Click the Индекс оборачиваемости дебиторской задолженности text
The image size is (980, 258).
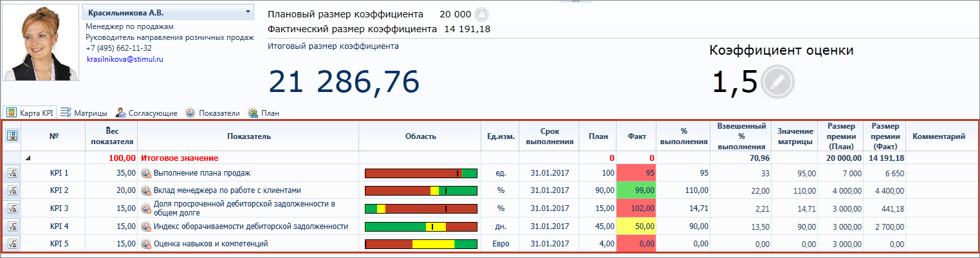click(x=251, y=226)
